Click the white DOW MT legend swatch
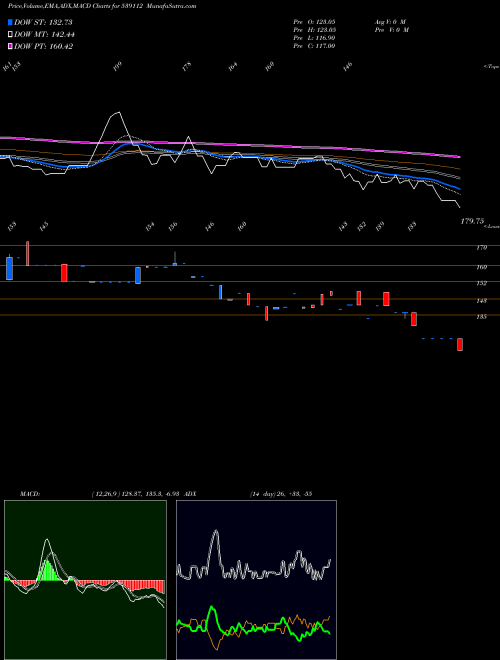Viewport: 500px width, 660px height. click(x=11, y=35)
